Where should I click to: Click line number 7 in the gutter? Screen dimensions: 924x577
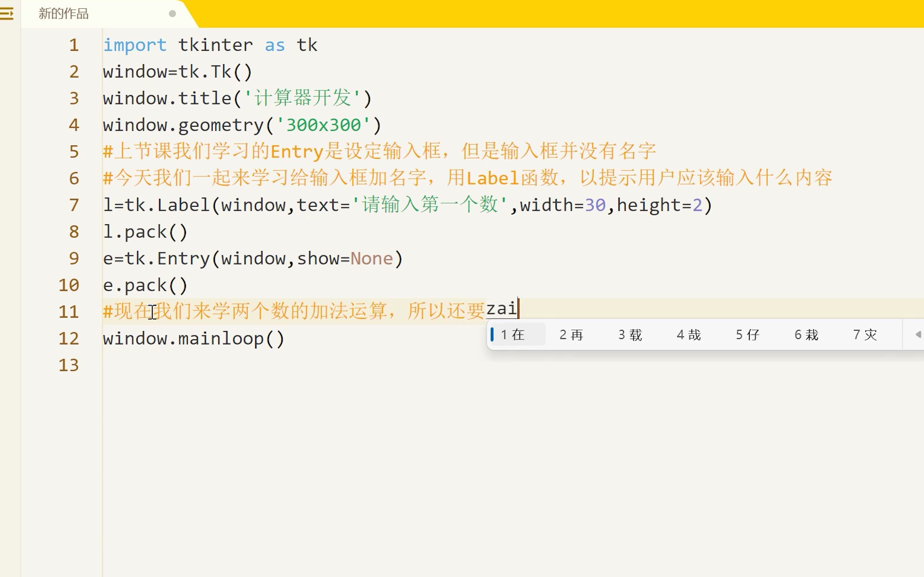pos(74,205)
